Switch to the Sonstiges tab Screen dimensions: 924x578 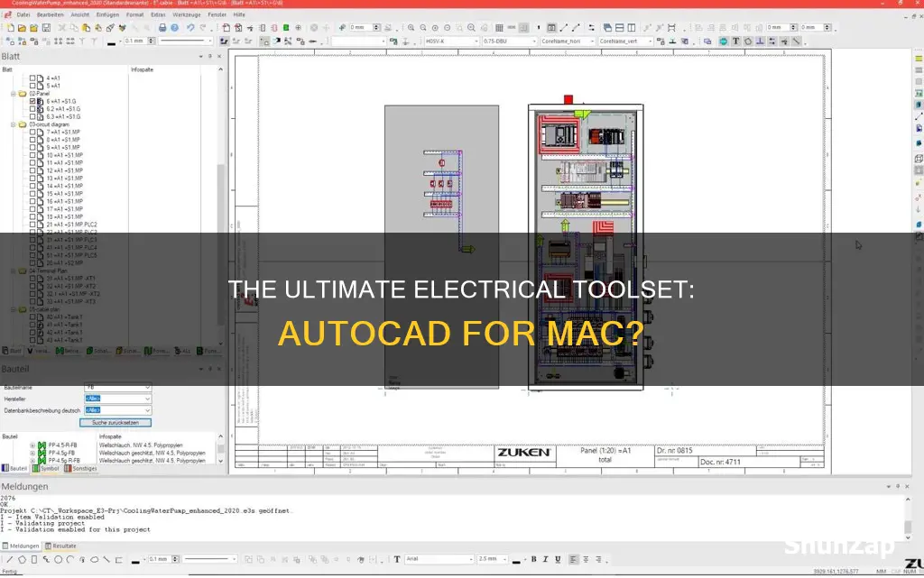pos(80,469)
